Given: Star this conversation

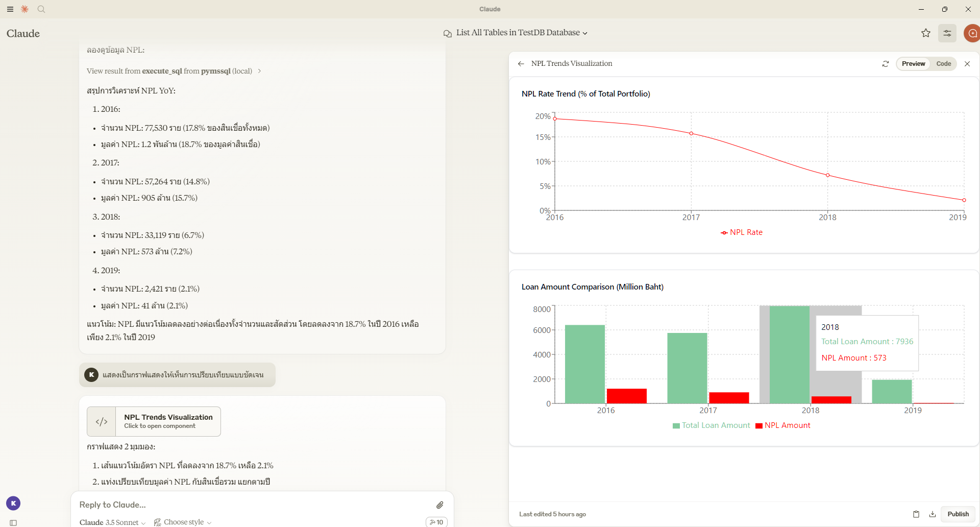Looking at the screenshot, I should point(926,33).
